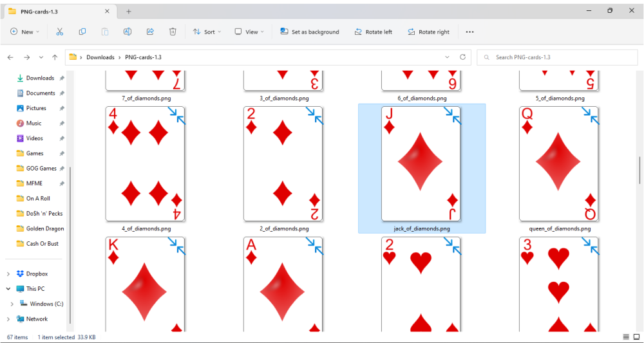This screenshot has width=644, height=343.
Task: Click Rotate left button
Action: point(374,32)
